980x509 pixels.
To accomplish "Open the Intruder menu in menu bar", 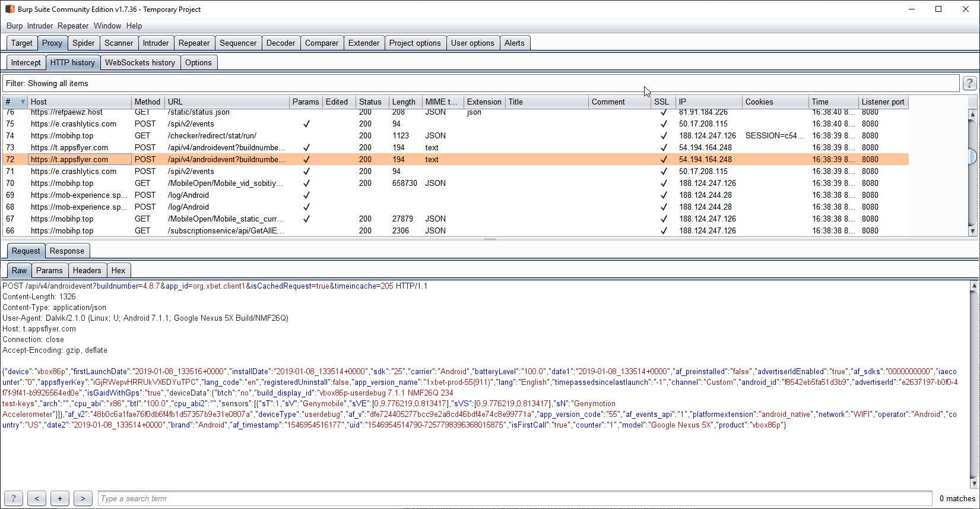I will [x=40, y=26].
